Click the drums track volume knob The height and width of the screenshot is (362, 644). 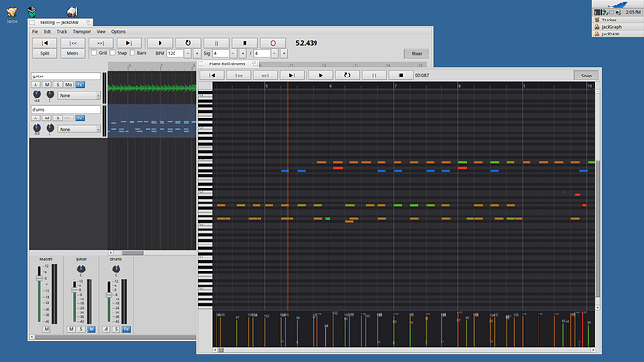point(37,128)
